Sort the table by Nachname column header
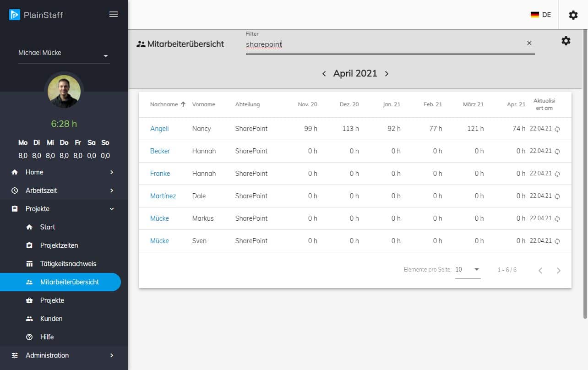Image resolution: width=588 pixels, height=370 pixels. coord(164,104)
